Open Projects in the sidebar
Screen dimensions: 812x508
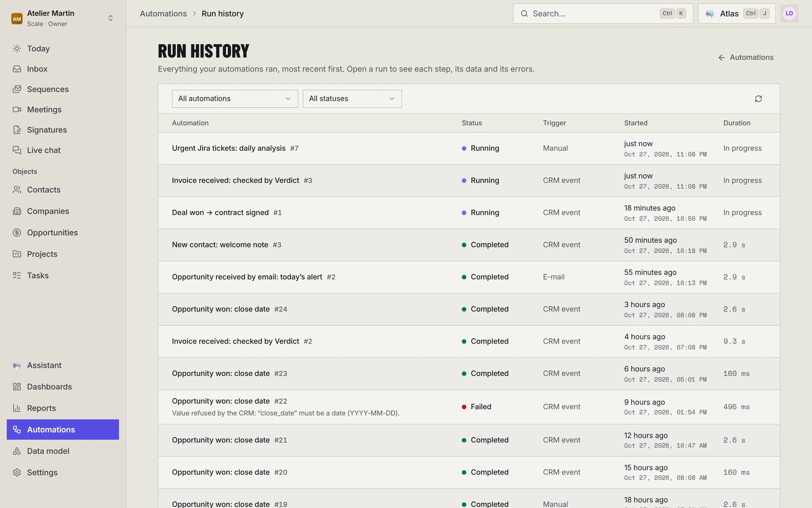click(x=63, y=254)
